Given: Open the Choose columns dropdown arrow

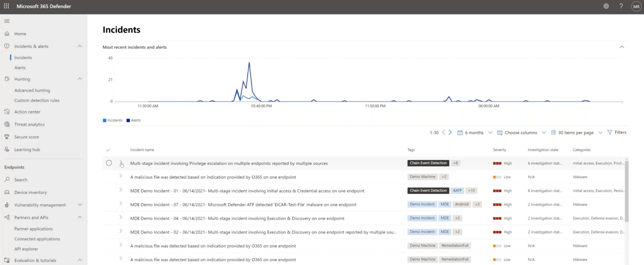Looking at the screenshot, I should pyautogui.click(x=544, y=132).
